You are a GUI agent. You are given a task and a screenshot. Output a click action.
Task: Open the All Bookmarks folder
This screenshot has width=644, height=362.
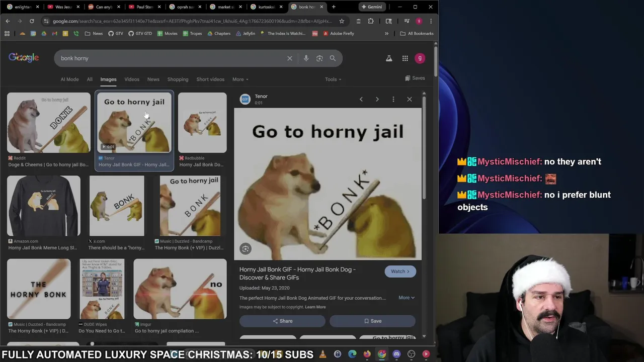[x=417, y=34]
